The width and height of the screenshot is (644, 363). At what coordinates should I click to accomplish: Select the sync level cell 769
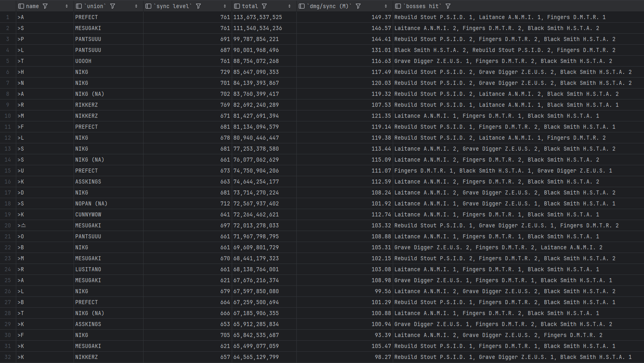point(187,105)
